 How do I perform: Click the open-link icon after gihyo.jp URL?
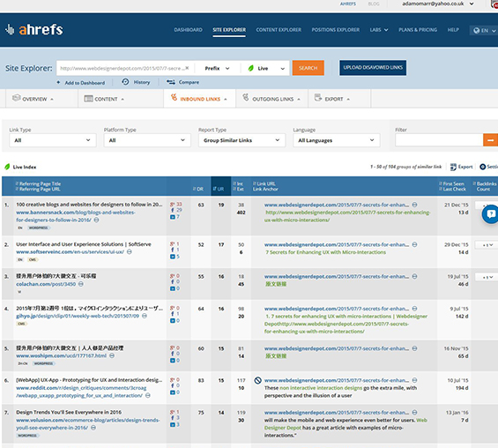145,316
